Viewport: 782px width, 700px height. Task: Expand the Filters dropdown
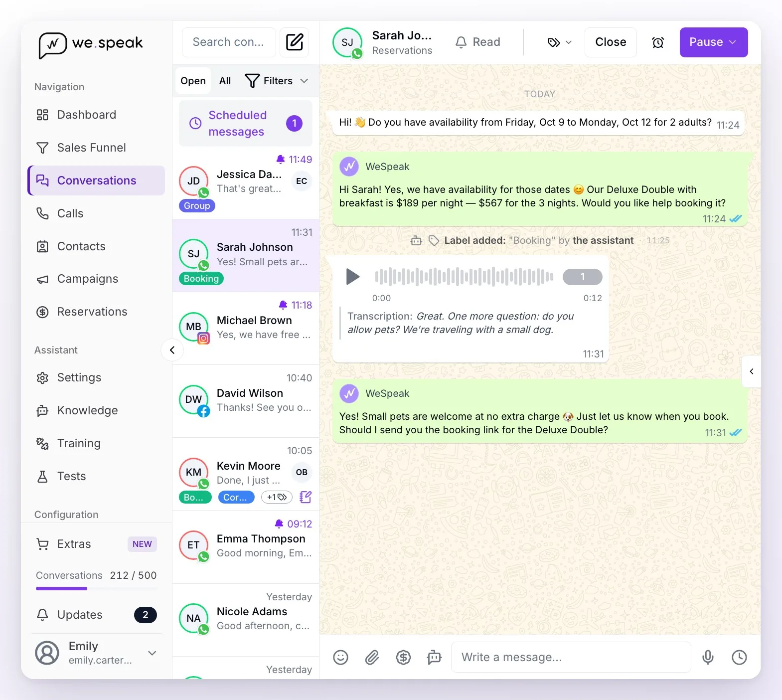click(x=277, y=81)
